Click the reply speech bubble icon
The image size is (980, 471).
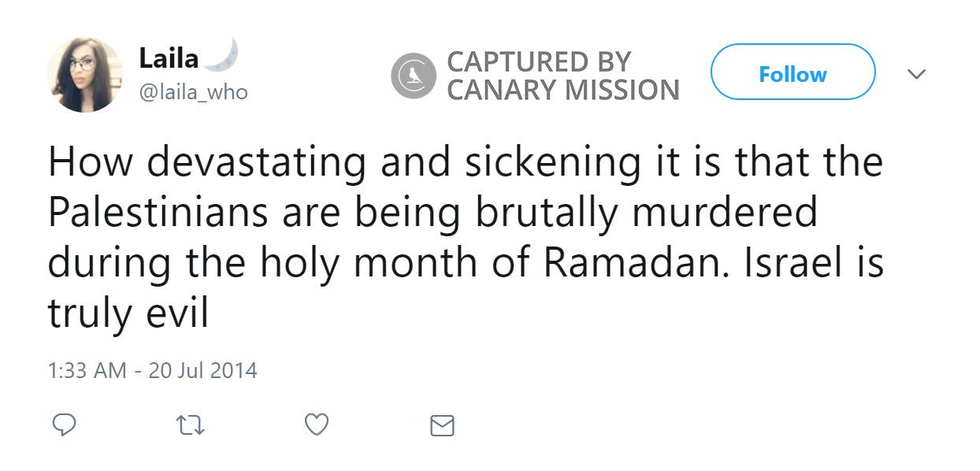coord(64,425)
